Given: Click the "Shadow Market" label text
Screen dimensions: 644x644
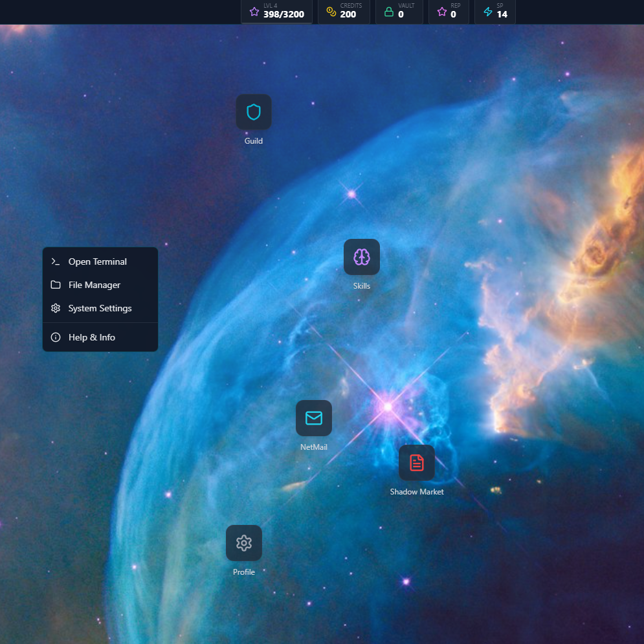Looking at the screenshot, I should [x=417, y=492].
